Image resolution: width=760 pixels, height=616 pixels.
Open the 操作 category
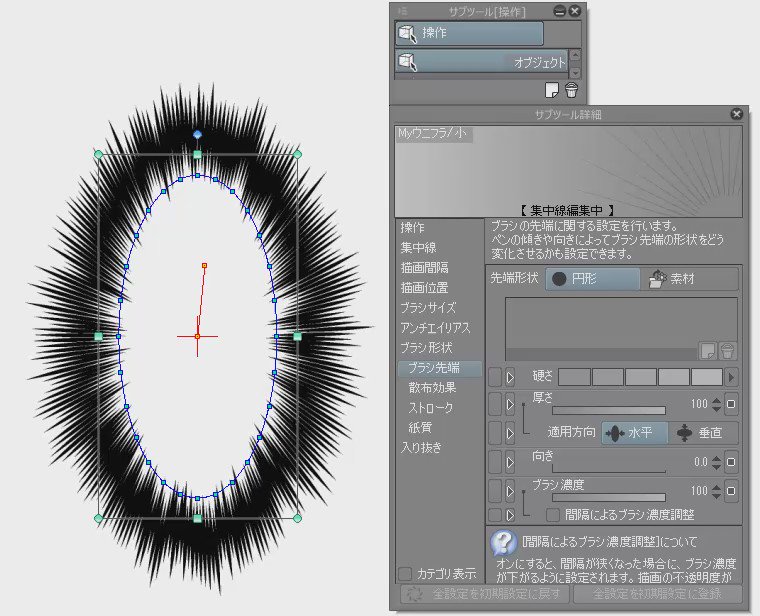(412, 228)
